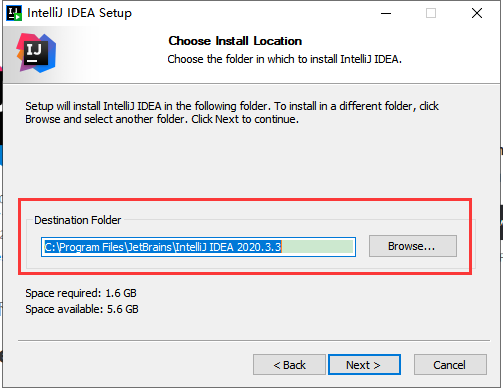
Task: Click the highlighted install path text
Action: [163, 247]
